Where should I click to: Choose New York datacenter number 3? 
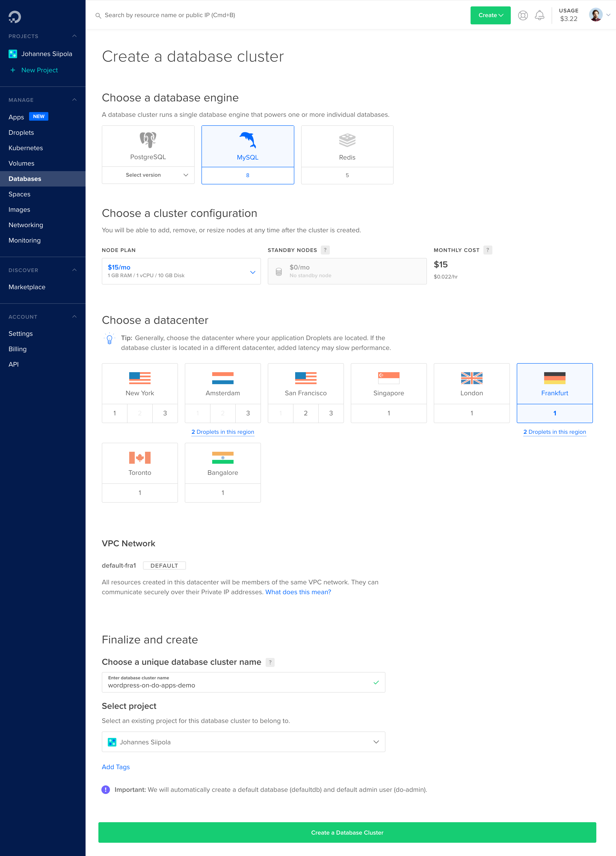pyautogui.click(x=165, y=413)
